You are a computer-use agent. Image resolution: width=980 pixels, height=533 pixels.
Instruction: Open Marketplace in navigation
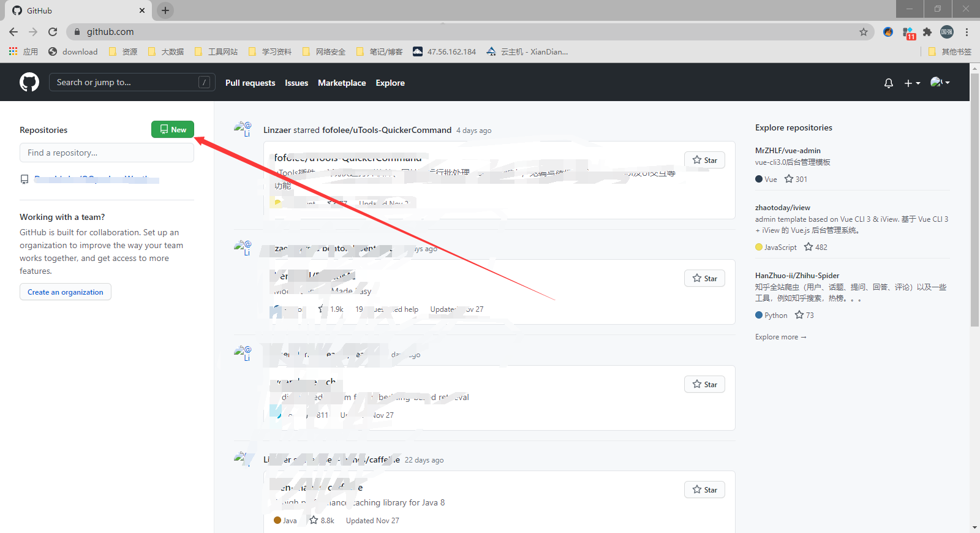coord(342,83)
